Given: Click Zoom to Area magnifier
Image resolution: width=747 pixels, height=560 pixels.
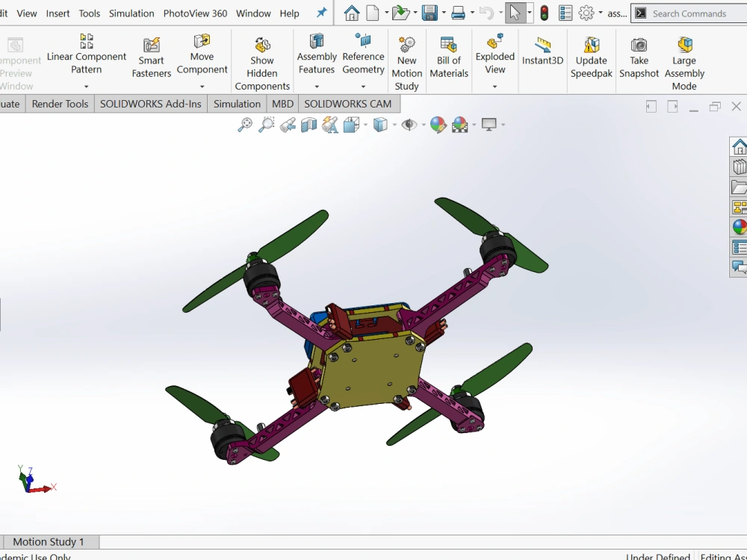Looking at the screenshot, I should (x=267, y=125).
